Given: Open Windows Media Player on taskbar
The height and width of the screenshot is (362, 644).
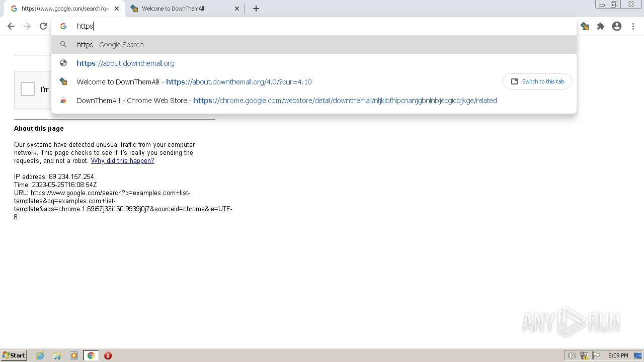Looking at the screenshot, I should coord(74,355).
